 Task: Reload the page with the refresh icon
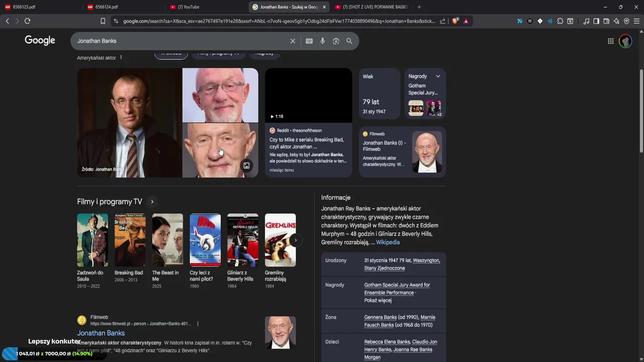click(27, 21)
